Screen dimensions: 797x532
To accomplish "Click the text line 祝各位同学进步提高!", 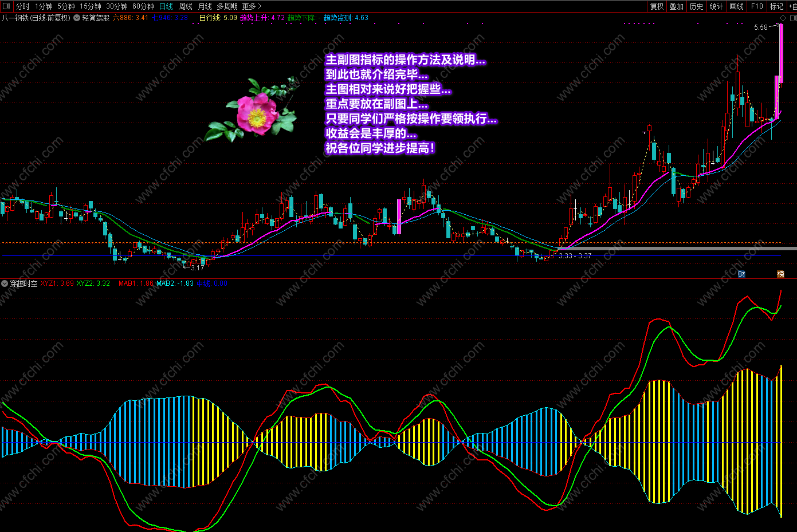I will point(380,148).
